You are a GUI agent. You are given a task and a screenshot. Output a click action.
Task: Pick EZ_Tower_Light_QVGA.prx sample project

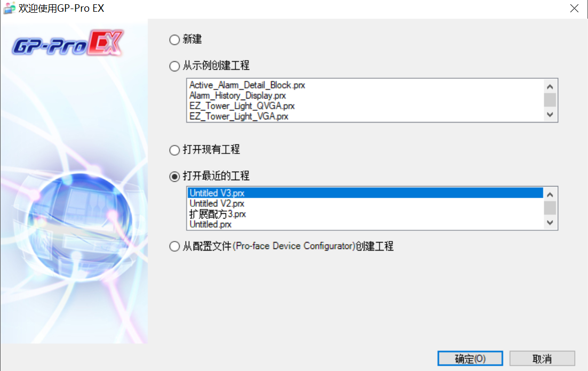[x=242, y=106]
